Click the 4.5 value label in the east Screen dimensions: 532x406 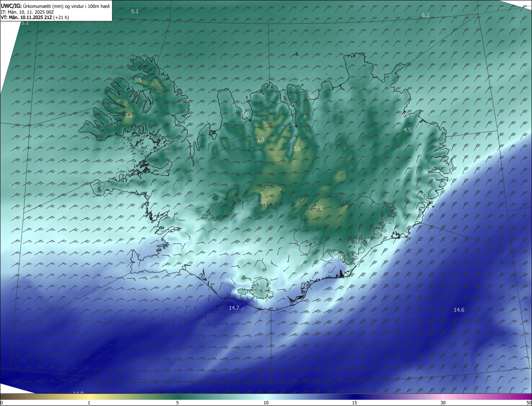coord(407,130)
